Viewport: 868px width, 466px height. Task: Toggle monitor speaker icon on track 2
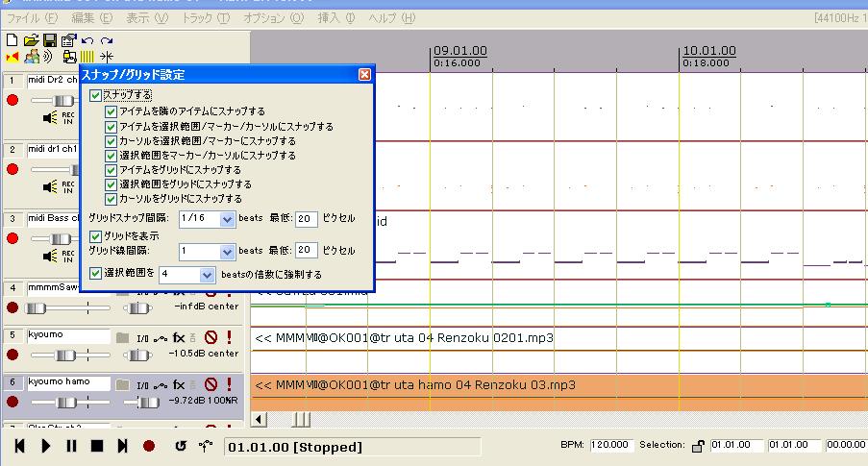pos(50,187)
